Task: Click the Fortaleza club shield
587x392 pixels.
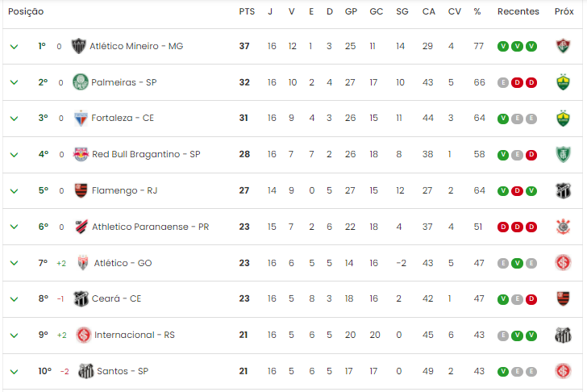Action: pos(81,119)
